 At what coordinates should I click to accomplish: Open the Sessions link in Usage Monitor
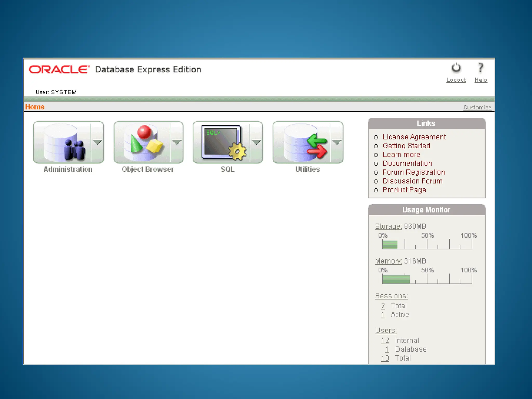(391, 296)
